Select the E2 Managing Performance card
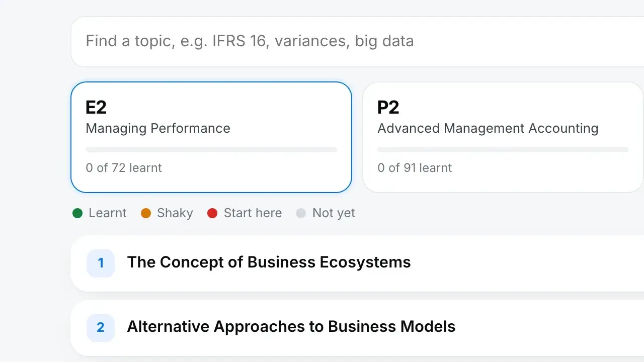This screenshot has height=362, width=644. point(211,137)
